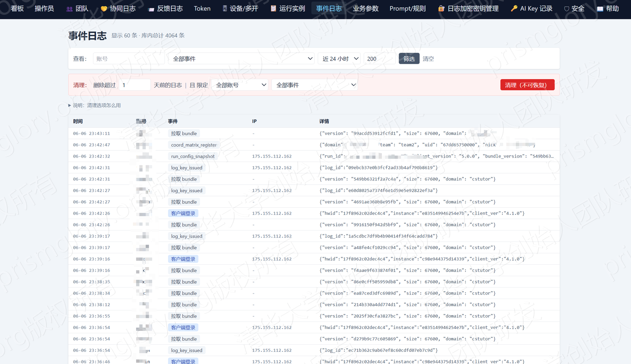The image size is (631, 364).
Task: Open 业务参数 nav item
Action: (x=366, y=8)
